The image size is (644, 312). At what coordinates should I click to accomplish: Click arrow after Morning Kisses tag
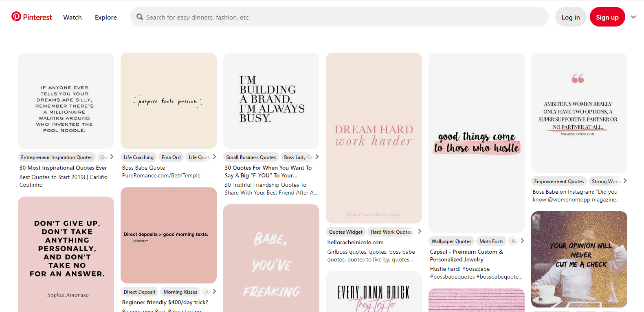pyautogui.click(x=214, y=292)
